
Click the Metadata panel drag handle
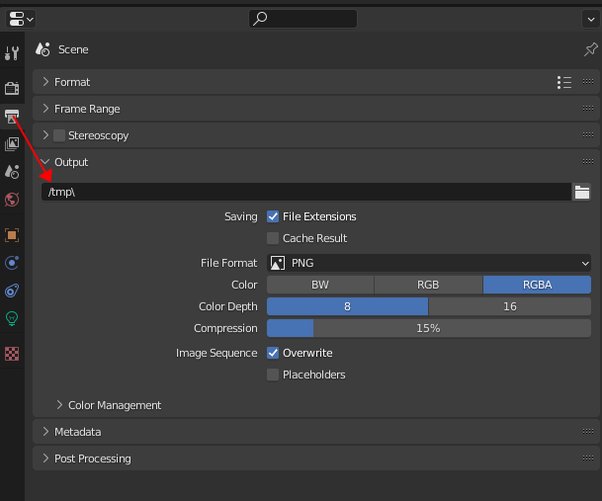(588, 432)
